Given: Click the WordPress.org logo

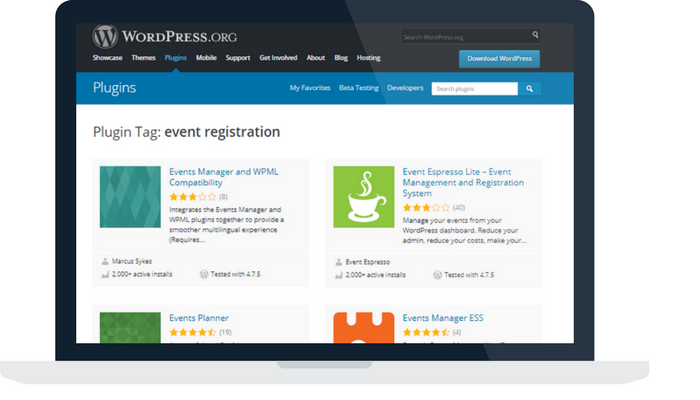Looking at the screenshot, I should click(165, 36).
